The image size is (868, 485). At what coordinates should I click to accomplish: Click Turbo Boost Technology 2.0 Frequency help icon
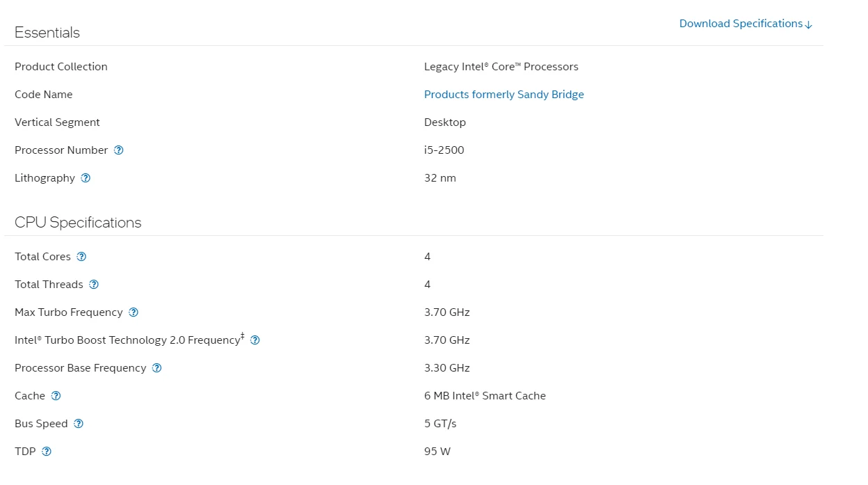(255, 340)
